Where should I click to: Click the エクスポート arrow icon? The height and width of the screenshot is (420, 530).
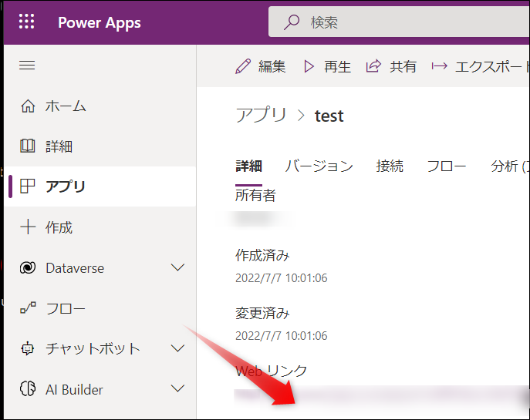[440, 66]
